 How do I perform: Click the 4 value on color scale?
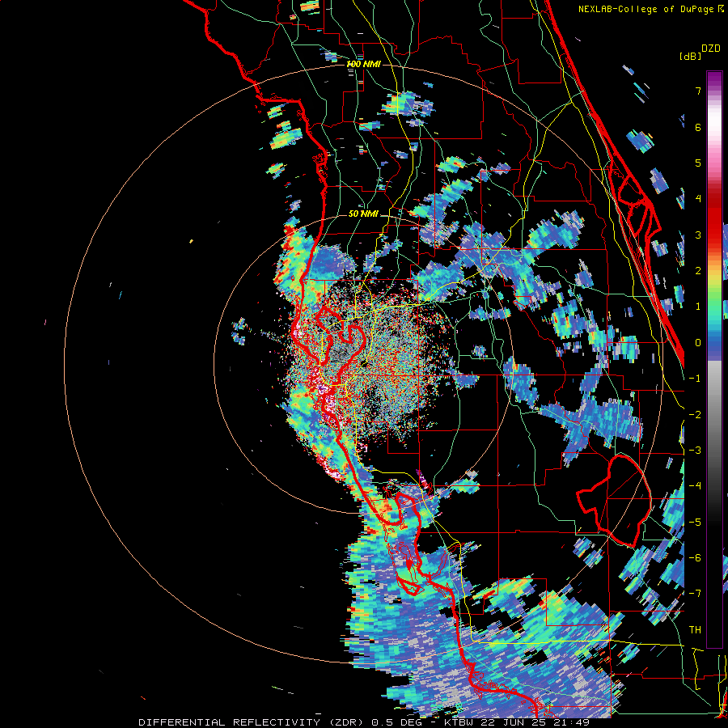point(698,199)
